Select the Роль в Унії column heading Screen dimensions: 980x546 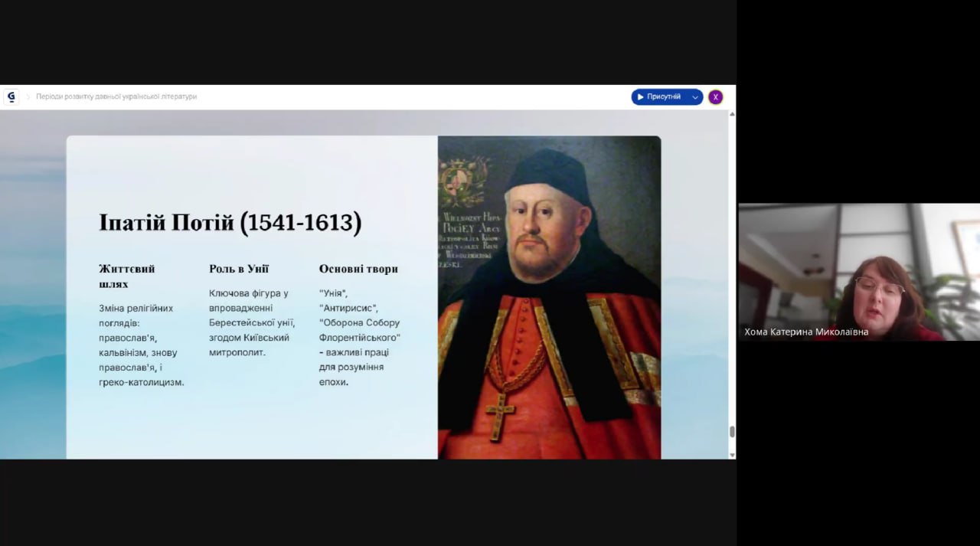[x=239, y=269]
